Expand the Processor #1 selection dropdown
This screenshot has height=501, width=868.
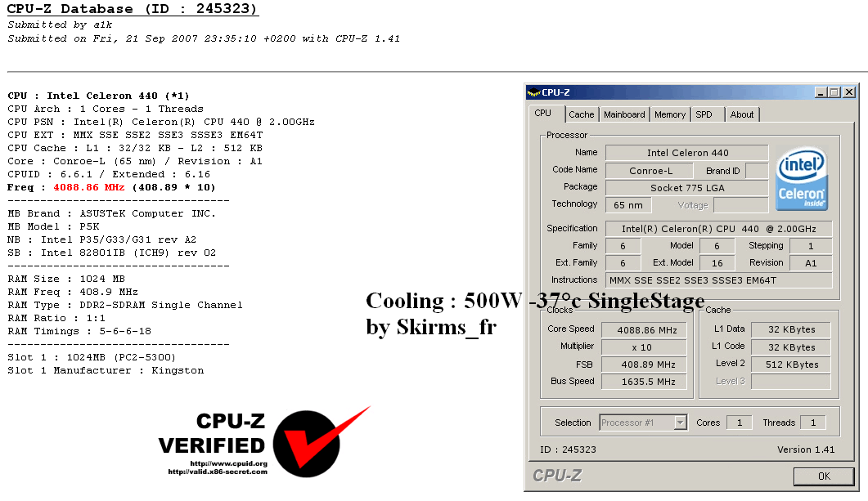click(x=681, y=423)
